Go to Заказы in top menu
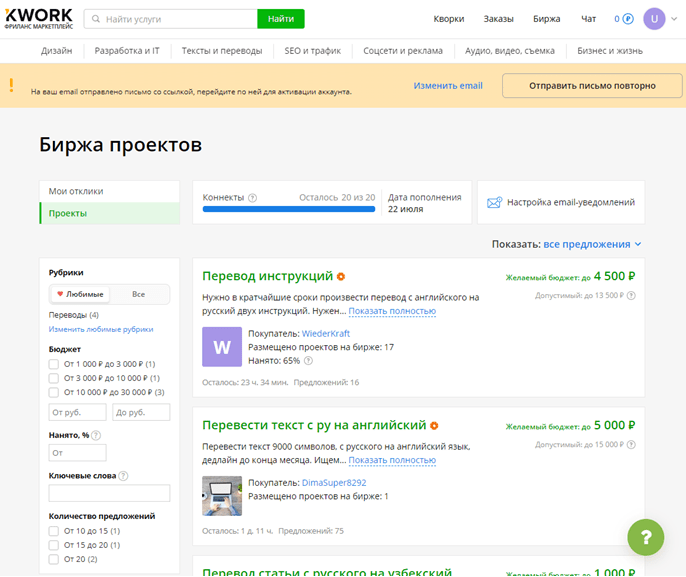 pyautogui.click(x=498, y=19)
